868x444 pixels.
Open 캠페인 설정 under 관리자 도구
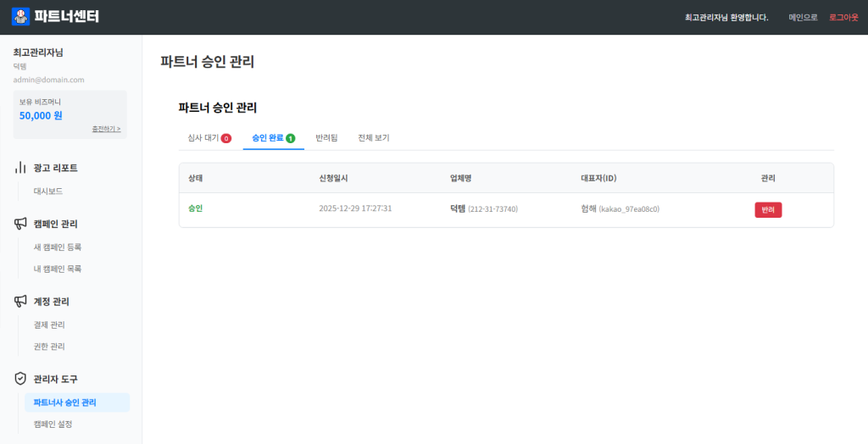click(x=53, y=424)
